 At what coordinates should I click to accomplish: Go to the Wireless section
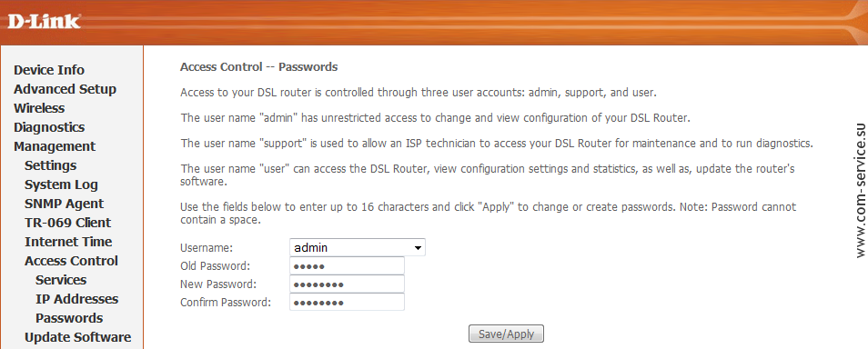pyautogui.click(x=39, y=108)
